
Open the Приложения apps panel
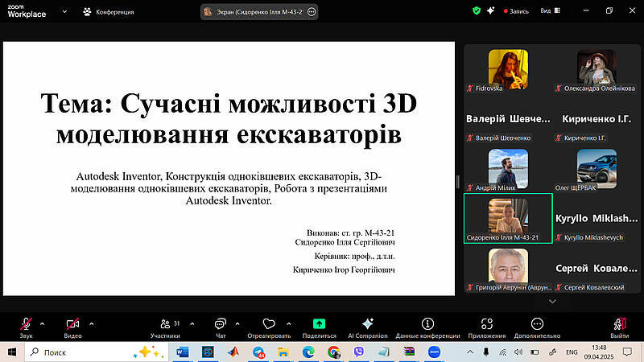[487, 328]
